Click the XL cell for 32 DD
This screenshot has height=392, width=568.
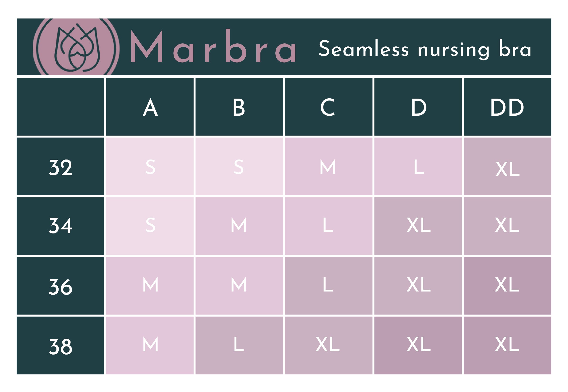click(x=507, y=169)
